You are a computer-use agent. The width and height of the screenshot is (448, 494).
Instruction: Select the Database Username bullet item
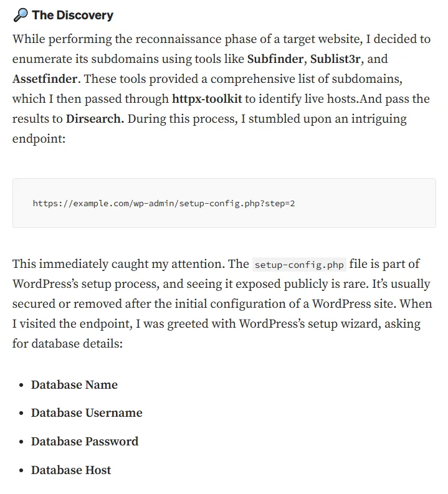(x=87, y=412)
